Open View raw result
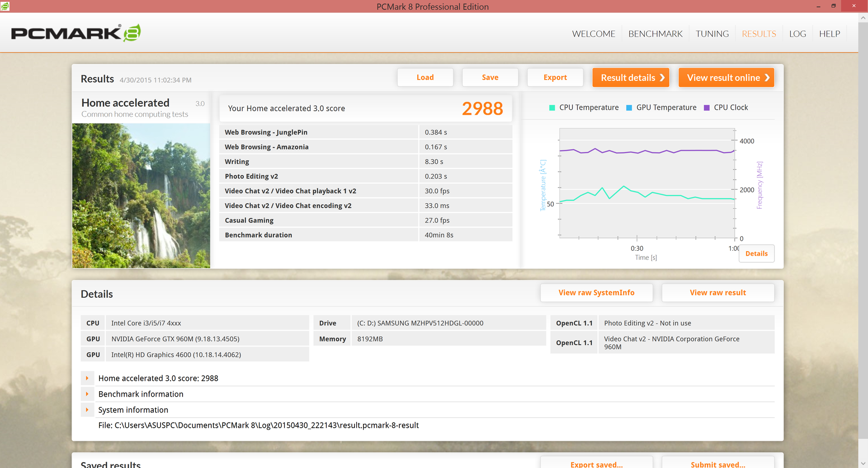868x468 pixels. (x=718, y=293)
